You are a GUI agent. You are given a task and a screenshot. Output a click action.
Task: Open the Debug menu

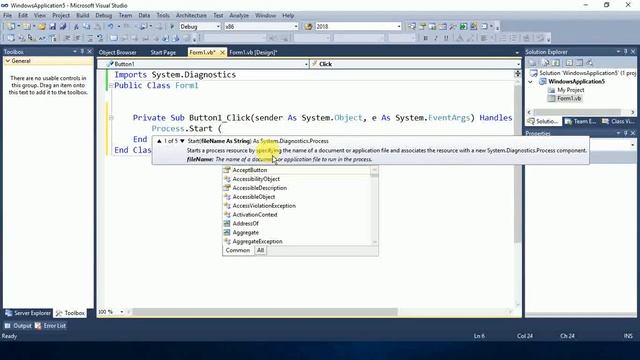tap(103, 16)
